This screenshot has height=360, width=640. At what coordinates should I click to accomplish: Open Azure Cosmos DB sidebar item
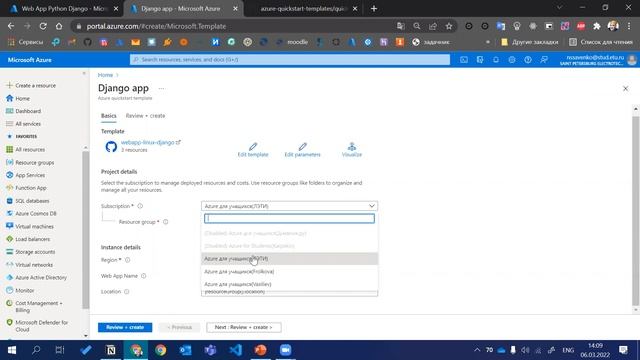click(x=31, y=213)
